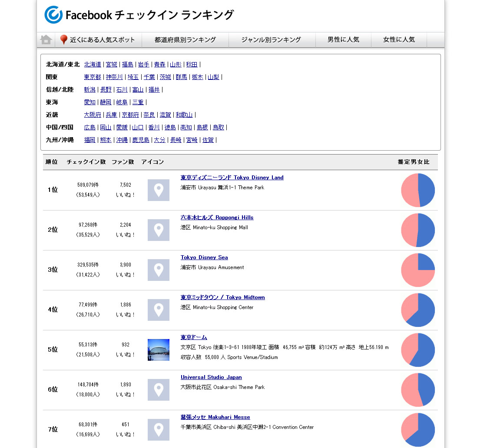Click placeholder pin icon for Tokyo Midtown
This screenshot has height=448, width=487.
(159, 310)
